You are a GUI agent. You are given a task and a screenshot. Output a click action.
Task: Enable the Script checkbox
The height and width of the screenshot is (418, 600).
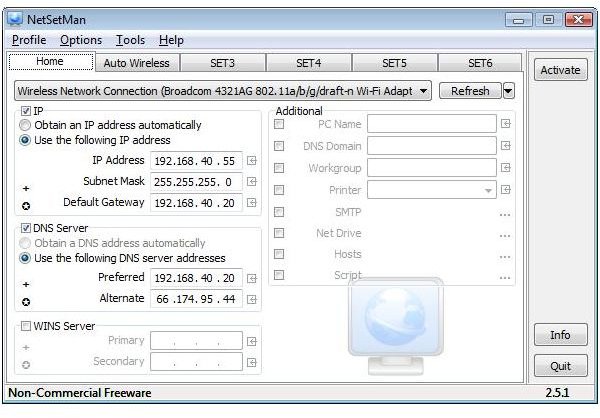pyautogui.click(x=279, y=275)
